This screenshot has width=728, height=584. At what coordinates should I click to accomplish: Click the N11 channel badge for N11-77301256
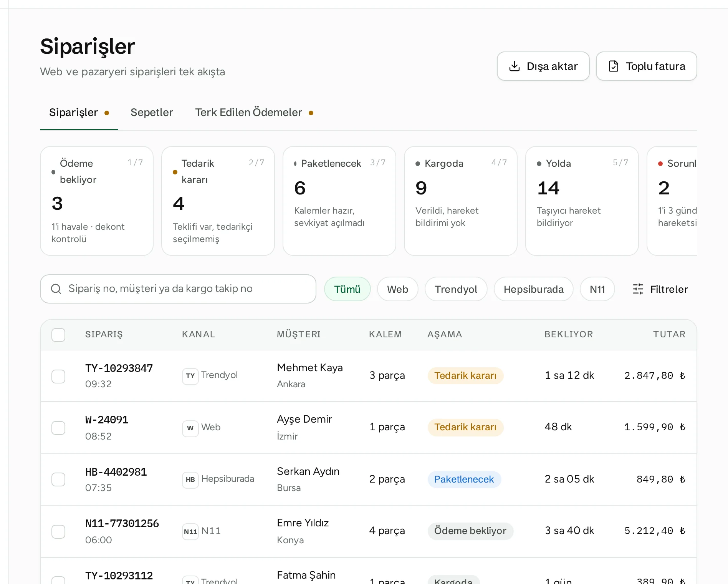click(190, 532)
